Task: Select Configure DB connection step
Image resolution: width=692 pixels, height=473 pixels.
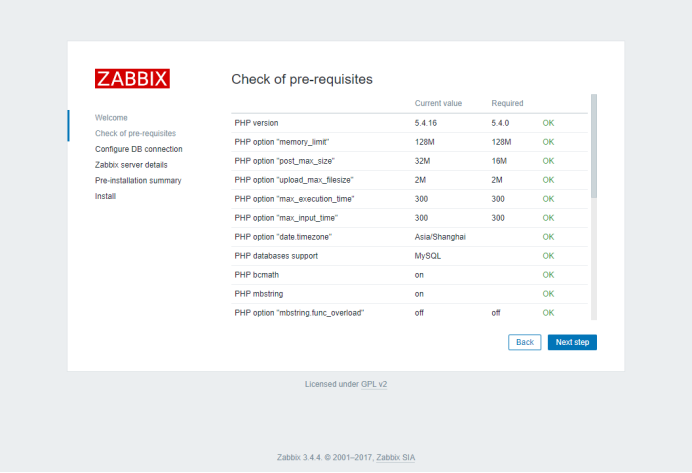Action: pos(139,149)
